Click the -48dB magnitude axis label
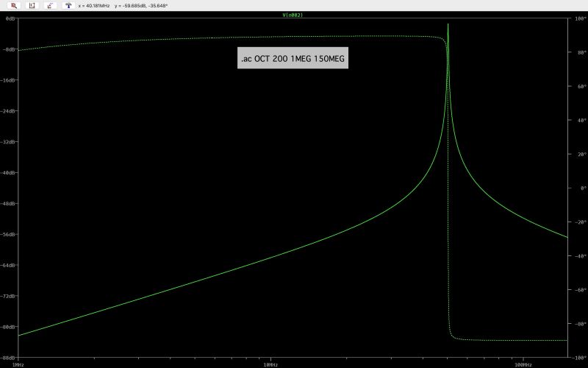The height and width of the screenshot is (368, 588). point(9,203)
